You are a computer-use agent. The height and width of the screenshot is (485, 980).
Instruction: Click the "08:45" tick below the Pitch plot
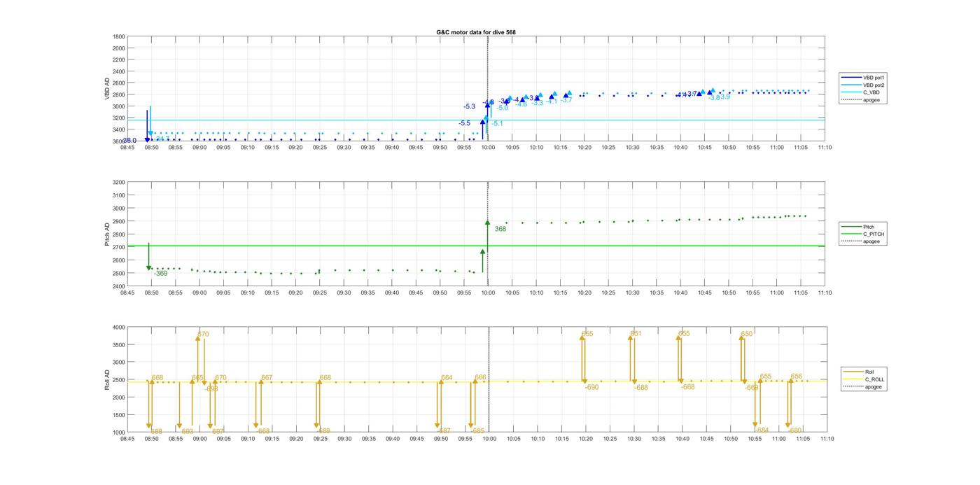(127, 293)
